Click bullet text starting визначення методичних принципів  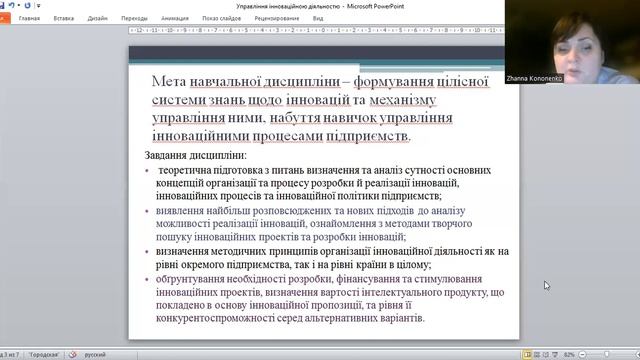pos(332,258)
